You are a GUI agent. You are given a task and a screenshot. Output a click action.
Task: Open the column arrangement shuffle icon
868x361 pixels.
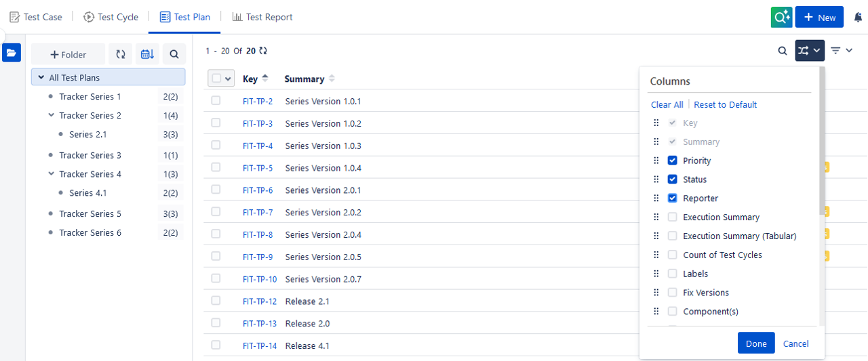809,51
